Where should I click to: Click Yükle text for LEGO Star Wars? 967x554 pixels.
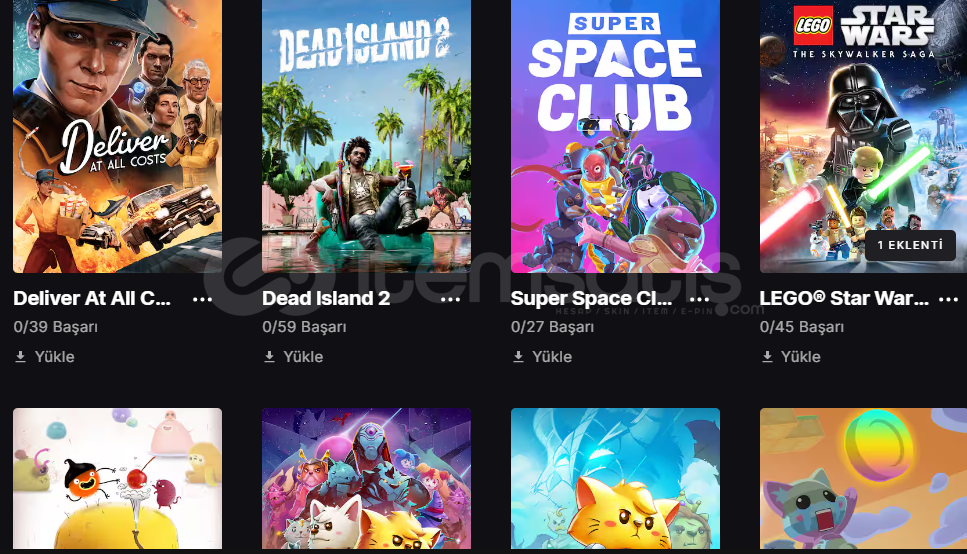(800, 357)
